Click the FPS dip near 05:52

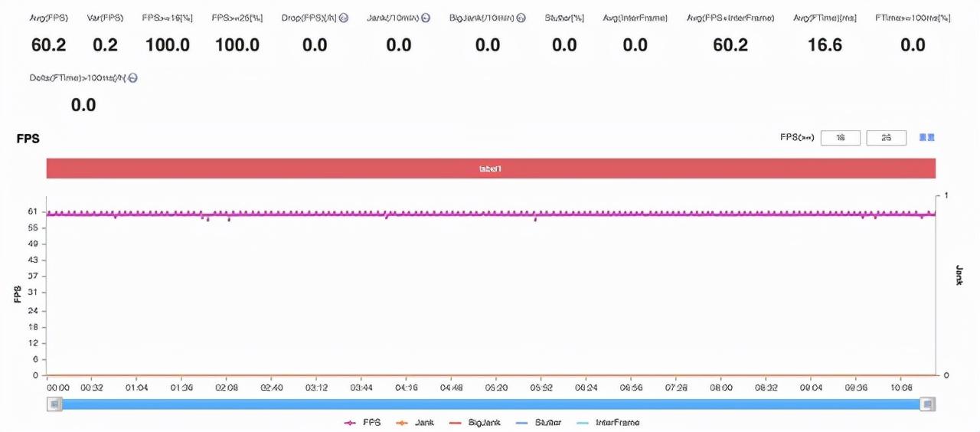coord(535,219)
